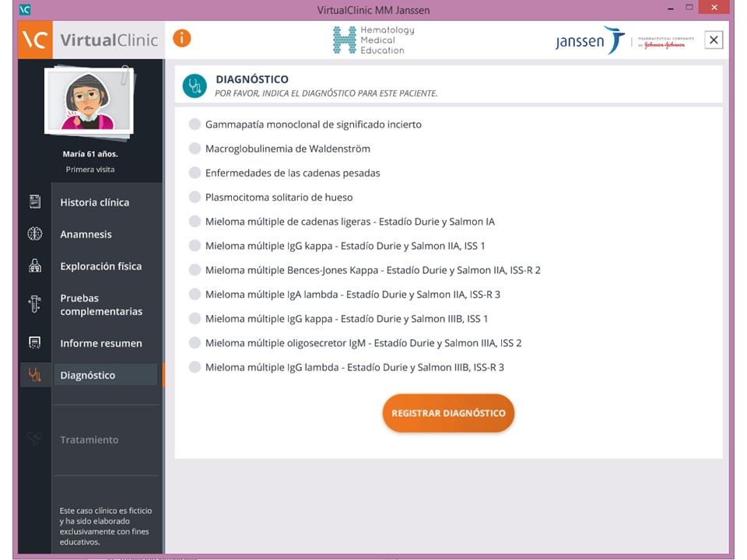Pick Mieloma IgA lambda IIA, ISS-R 3

[195, 294]
